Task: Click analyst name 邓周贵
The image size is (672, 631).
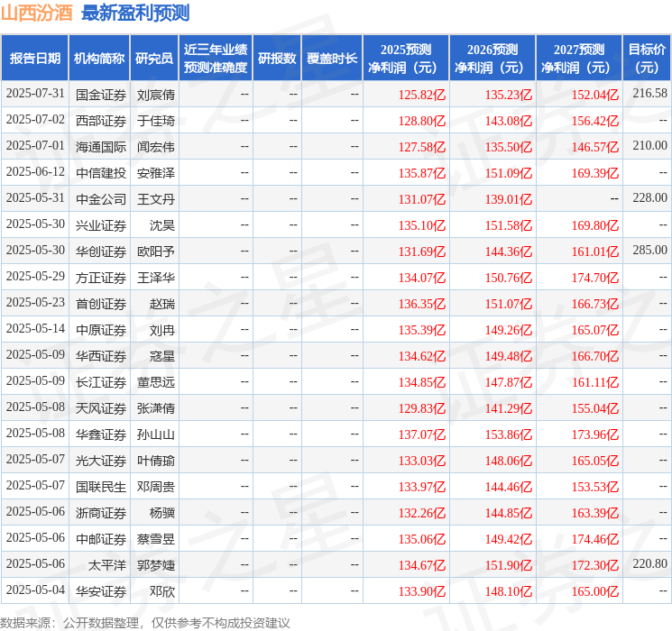Action: (x=155, y=487)
